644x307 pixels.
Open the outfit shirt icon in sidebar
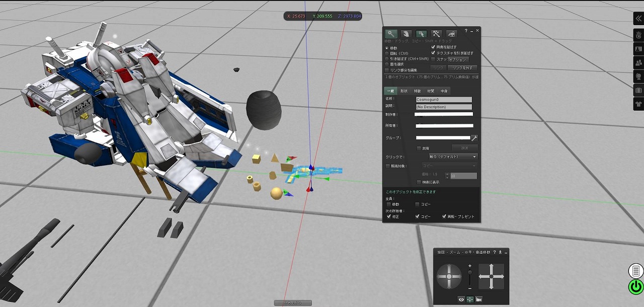[x=638, y=104]
